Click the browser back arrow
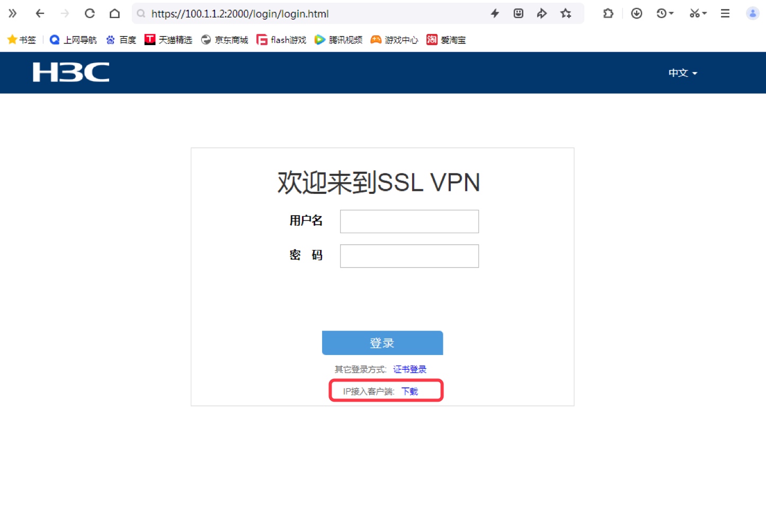The image size is (766, 532). coord(40,14)
